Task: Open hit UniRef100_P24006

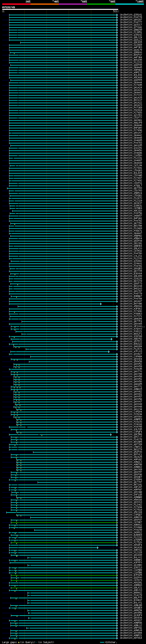Action: (131, 424)
